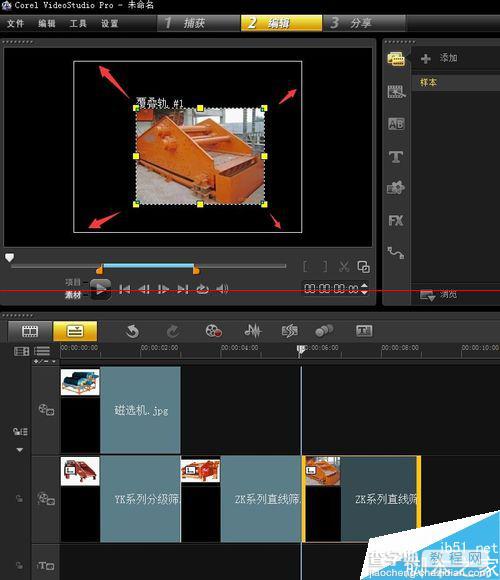Screen dimensions: 500x580
Task: Click the preview scrubber trim bar
Action: click(x=148, y=266)
